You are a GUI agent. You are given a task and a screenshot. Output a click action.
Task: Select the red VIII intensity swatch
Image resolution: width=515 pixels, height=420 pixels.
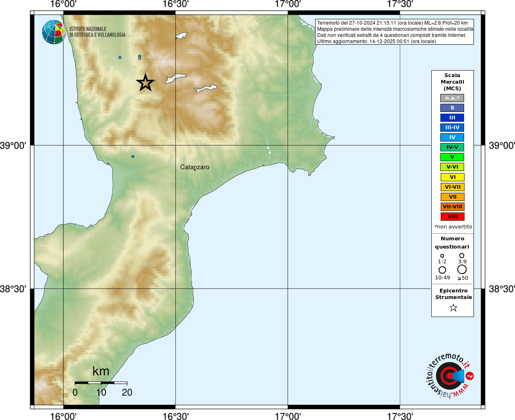tap(452, 217)
